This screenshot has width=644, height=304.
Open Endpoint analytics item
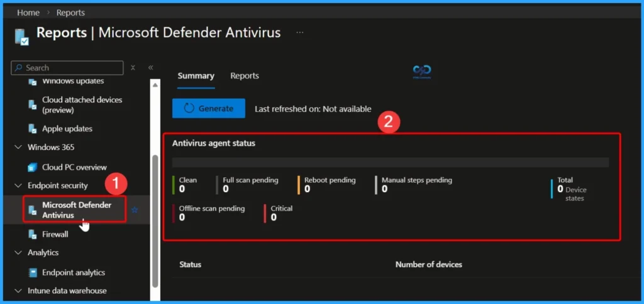tap(74, 273)
